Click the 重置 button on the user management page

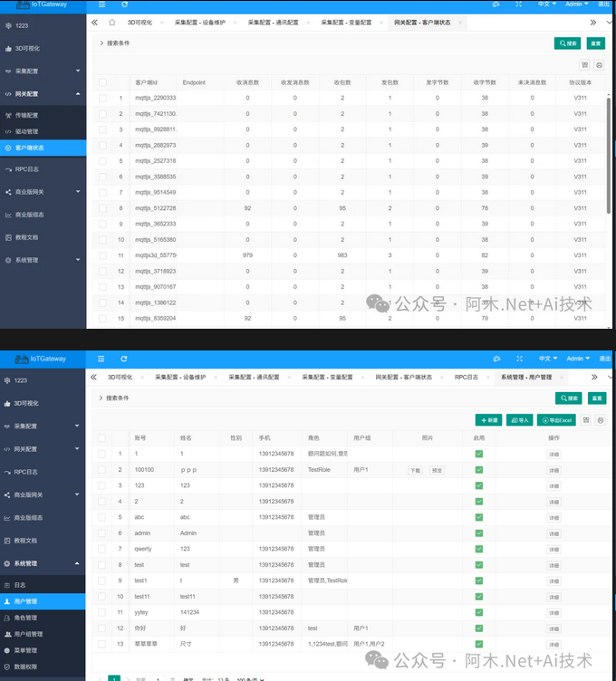pyautogui.click(x=596, y=398)
